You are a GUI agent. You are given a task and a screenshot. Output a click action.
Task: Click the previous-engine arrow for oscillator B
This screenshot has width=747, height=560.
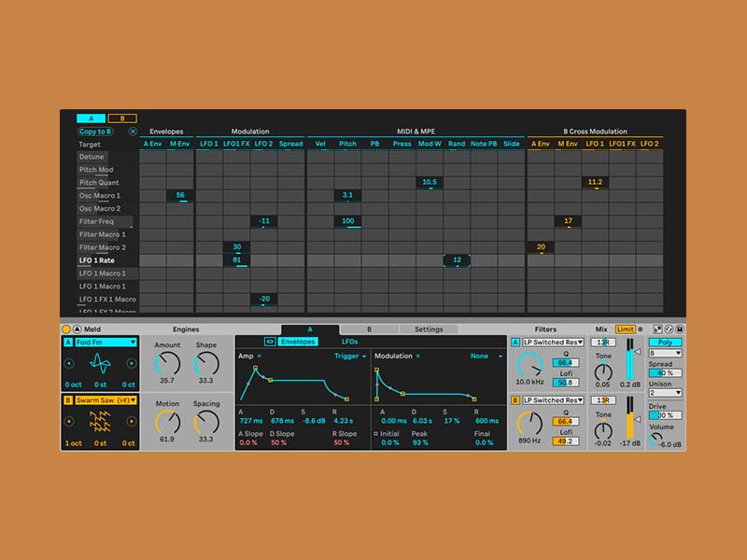[x=69, y=421]
